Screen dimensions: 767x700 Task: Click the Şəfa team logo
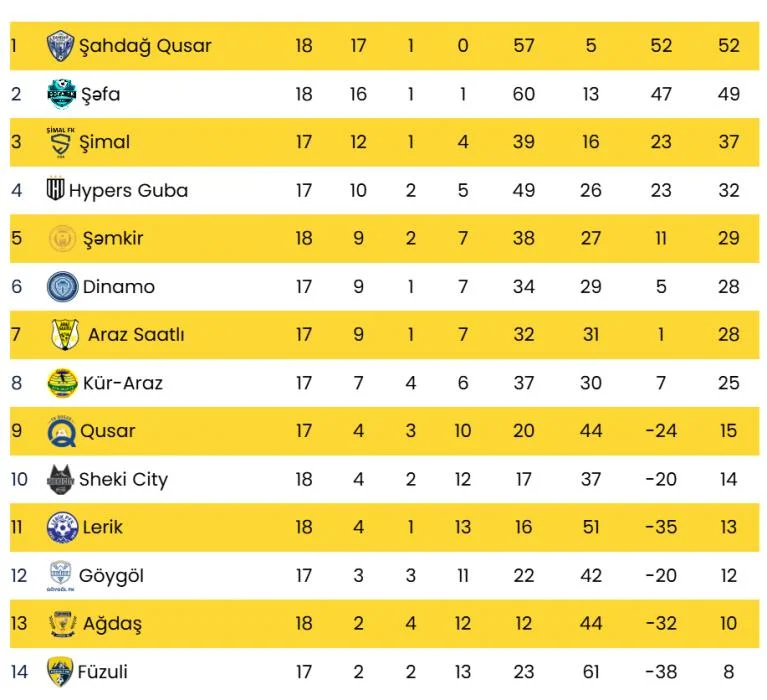(x=62, y=94)
